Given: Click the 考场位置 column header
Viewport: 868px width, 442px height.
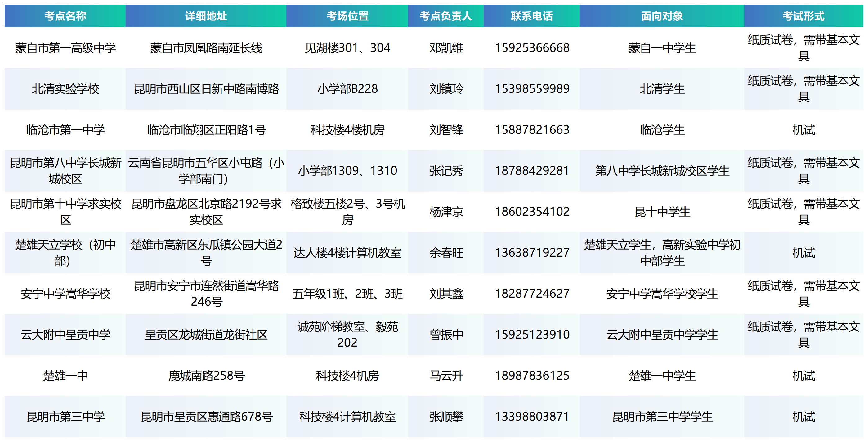Looking at the screenshot, I should tap(347, 16).
